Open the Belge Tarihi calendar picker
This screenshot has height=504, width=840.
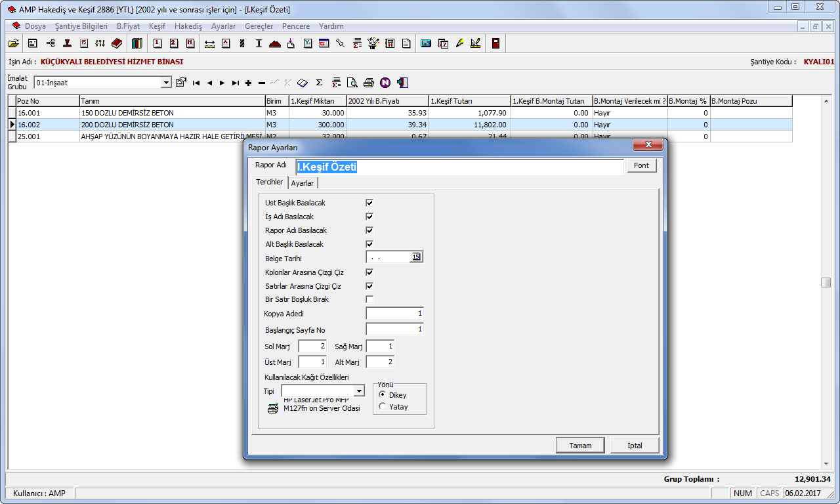pyautogui.click(x=416, y=257)
